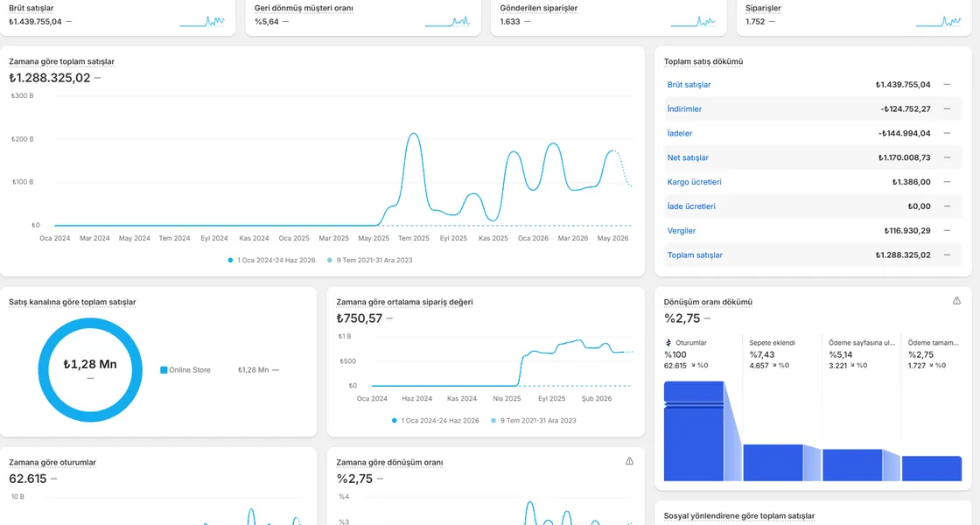Open the Geri dönmüş müşteri oranı sparkline
The width and height of the screenshot is (980, 525).
coord(447,22)
